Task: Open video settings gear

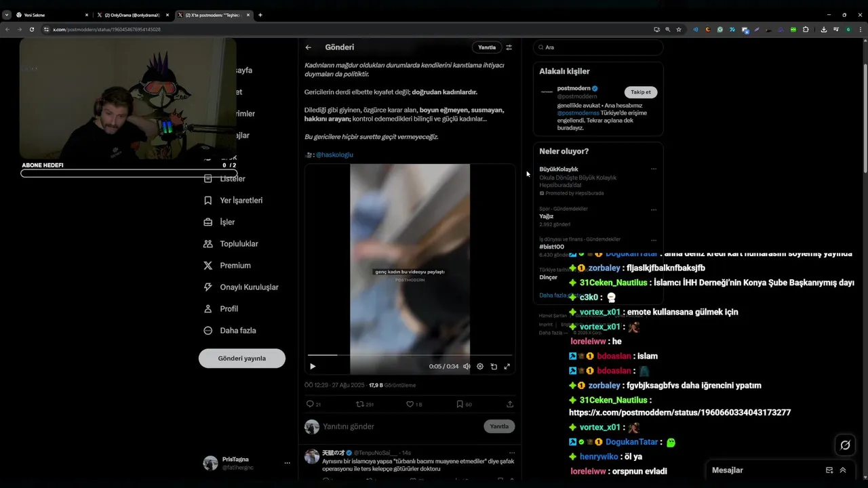Action: pyautogui.click(x=480, y=366)
